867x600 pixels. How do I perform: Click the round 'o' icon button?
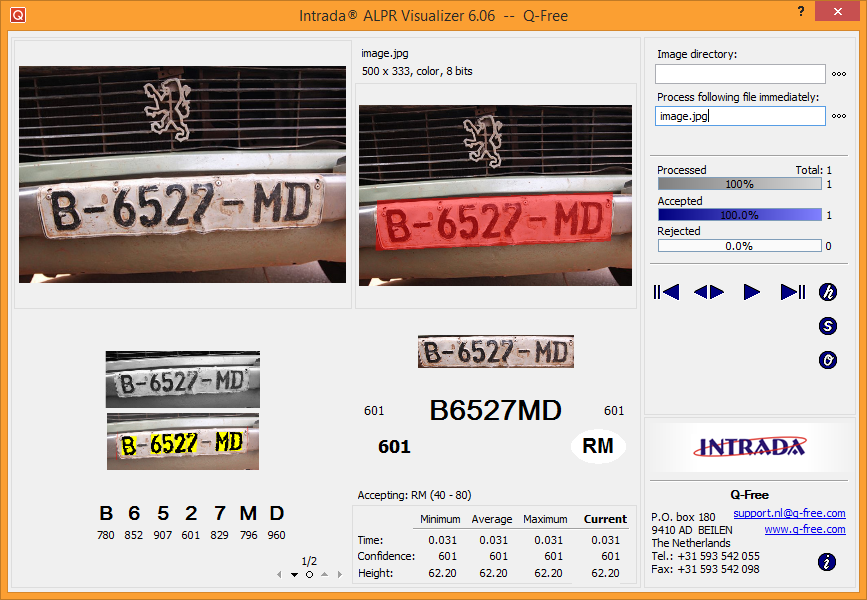coord(828,361)
